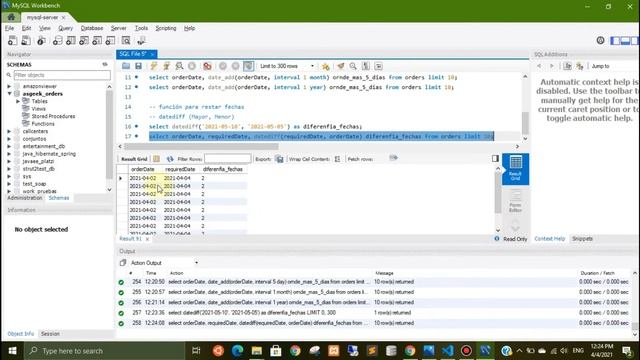Click the result grid vertical scrollbar

click(x=498, y=193)
